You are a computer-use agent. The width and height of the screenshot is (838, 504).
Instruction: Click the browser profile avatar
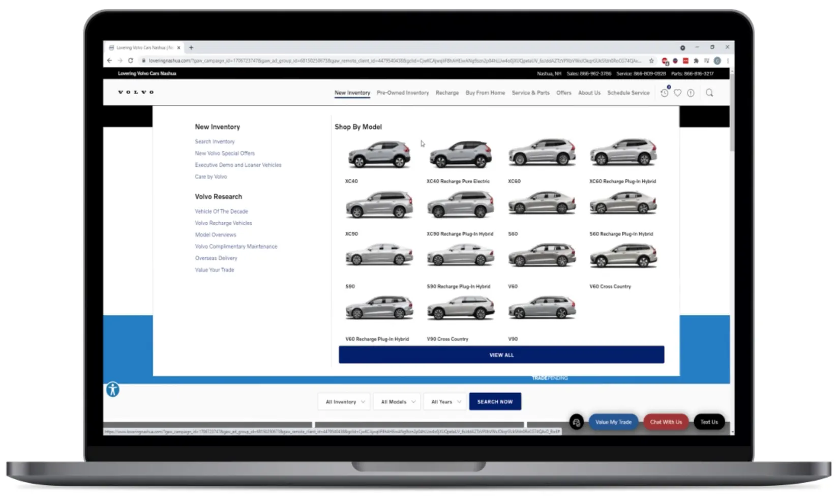(717, 61)
